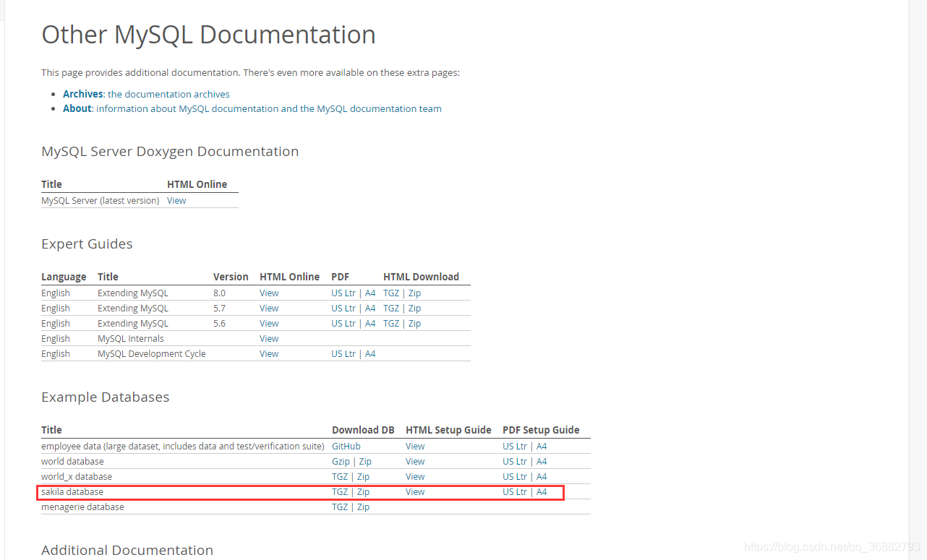The height and width of the screenshot is (560, 927).
Task: Download Extending MySQL 8.0 US Ltr PDF
Action: (x=343, y=293)
